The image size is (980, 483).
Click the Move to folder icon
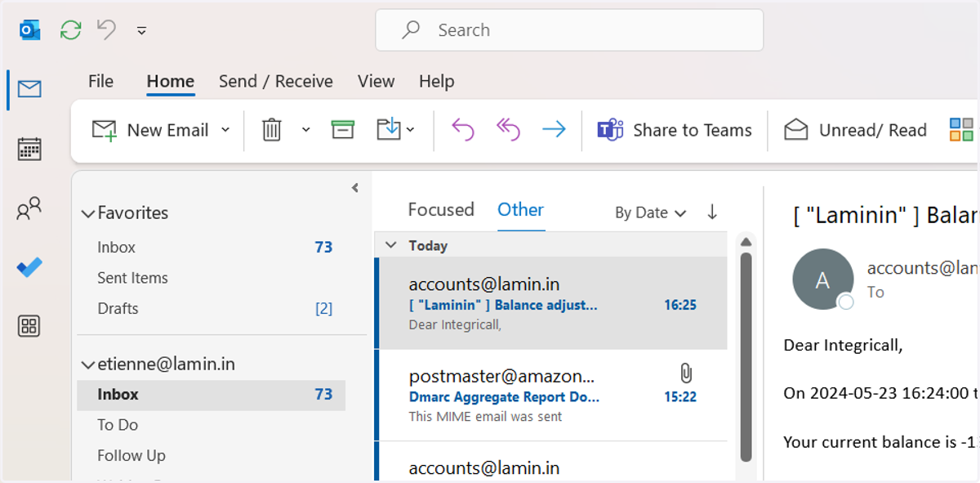tap(389, 129)
